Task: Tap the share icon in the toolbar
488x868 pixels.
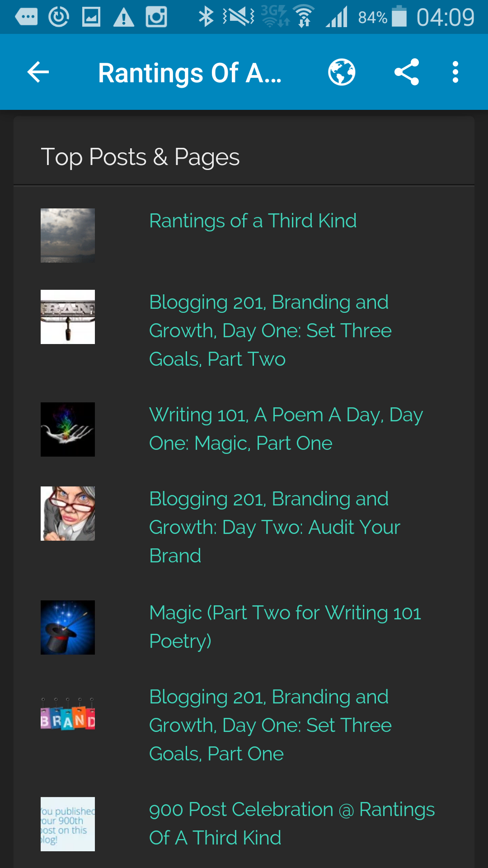Action: [x=407, y=72]
